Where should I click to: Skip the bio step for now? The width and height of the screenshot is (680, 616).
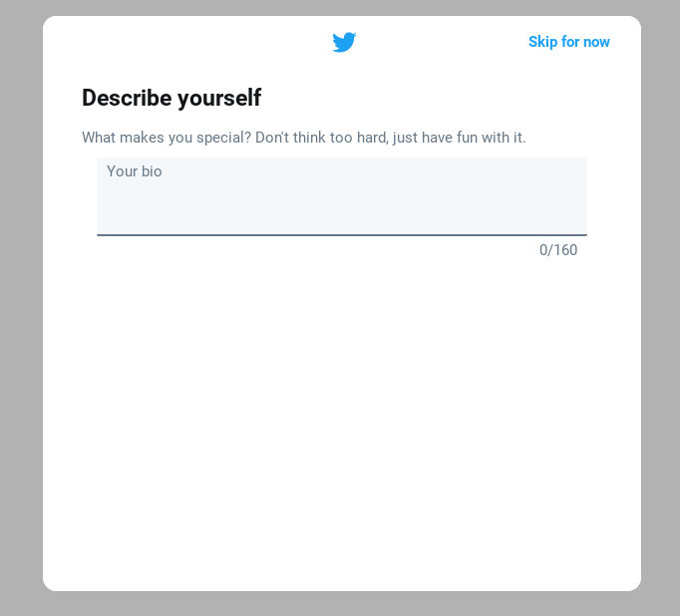coord(569,42)
